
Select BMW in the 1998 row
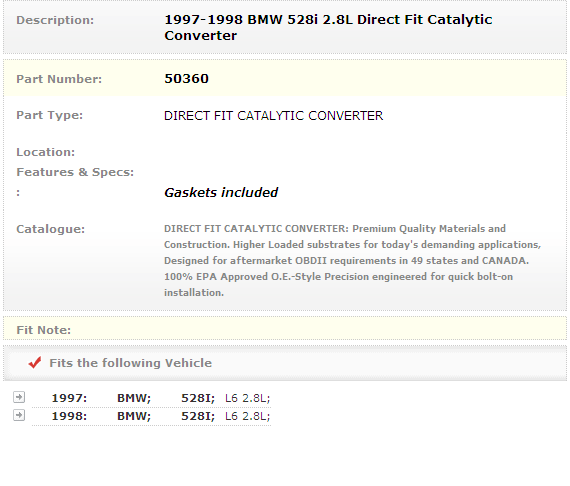click(134, 416)
